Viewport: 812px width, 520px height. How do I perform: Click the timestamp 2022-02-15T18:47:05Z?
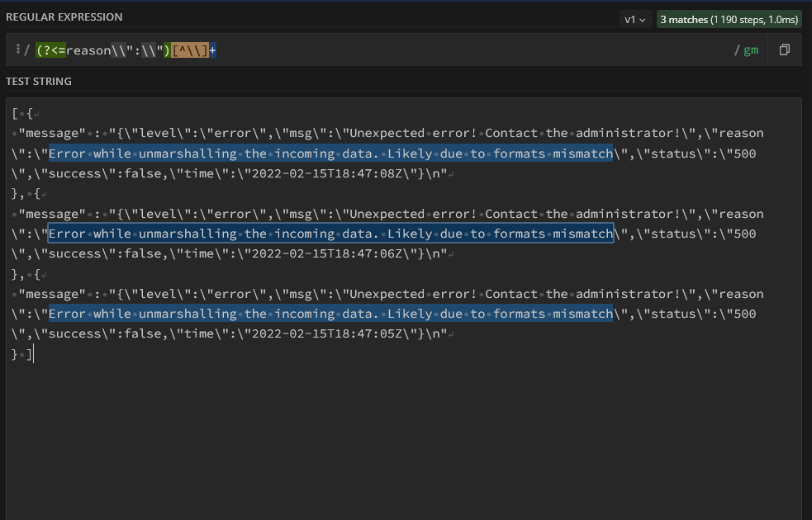(327, 333)
